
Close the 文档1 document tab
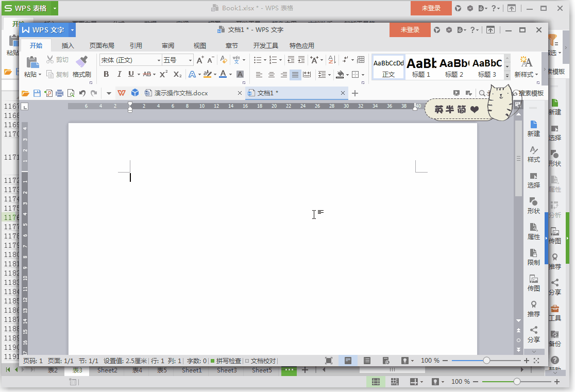[343, 93]
